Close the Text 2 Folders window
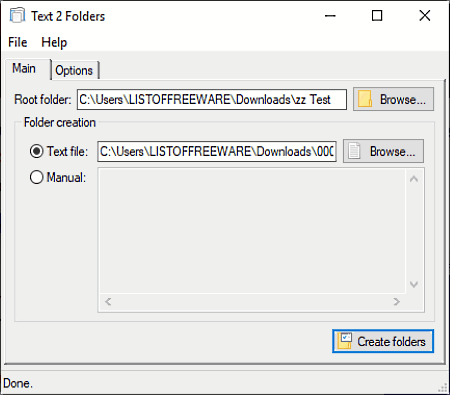The height and width of the screenshot is (395, 450). (425, 16)
